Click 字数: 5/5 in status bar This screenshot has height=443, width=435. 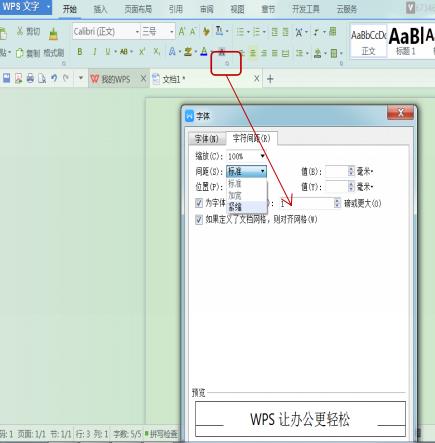point(127,434)
